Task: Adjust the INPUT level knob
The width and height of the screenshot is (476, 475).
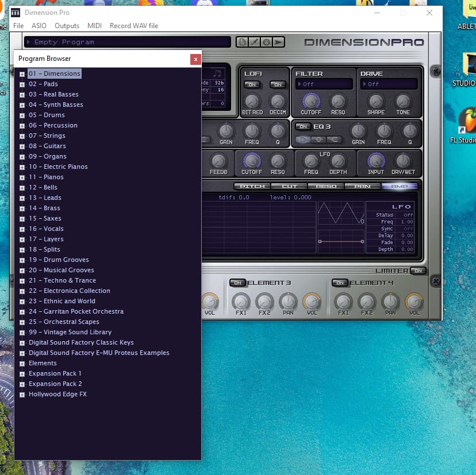Action: [376, 160]
